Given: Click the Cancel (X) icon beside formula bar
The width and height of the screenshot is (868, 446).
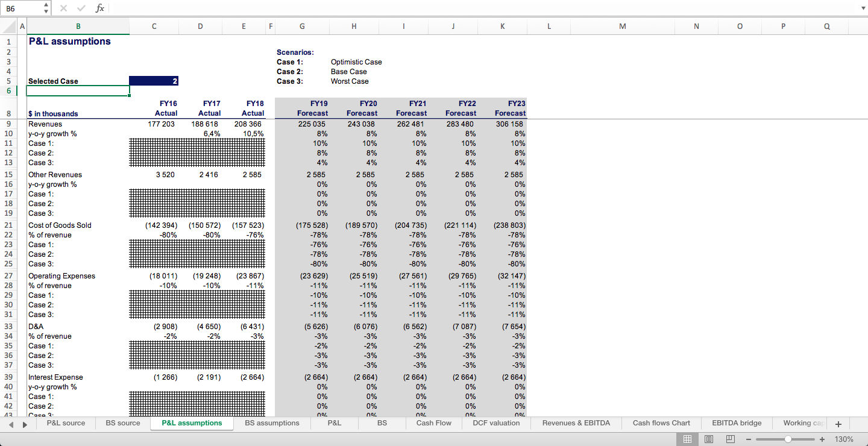Looking at the screenshot, I should (x=63, y=8).
